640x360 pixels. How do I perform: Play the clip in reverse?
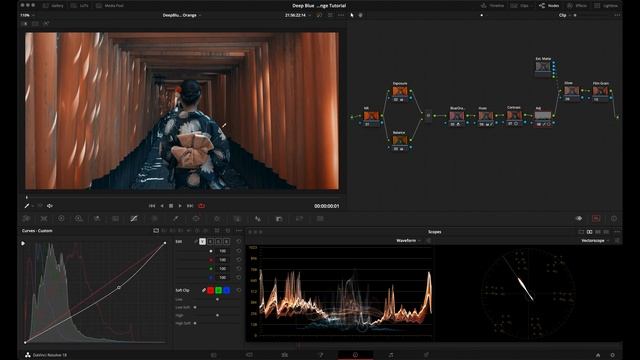point(162,206)
